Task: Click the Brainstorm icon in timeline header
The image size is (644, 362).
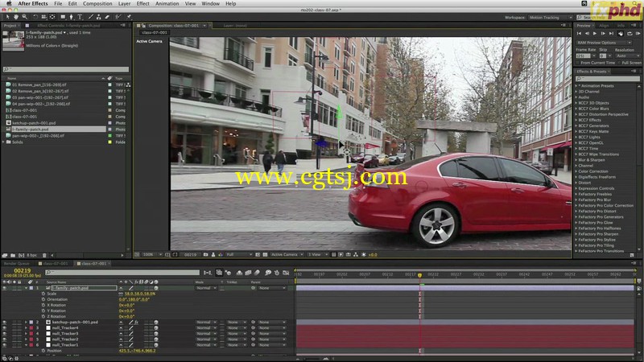Action: (268, 273)
